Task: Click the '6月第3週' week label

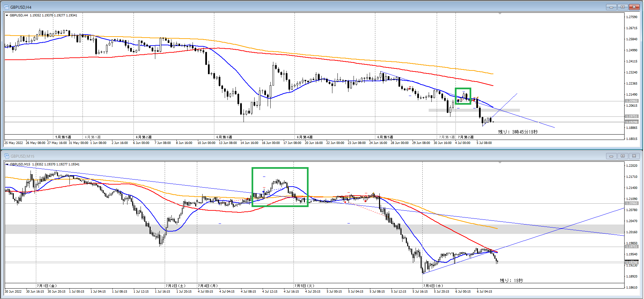Action: (x=224, y=137)
